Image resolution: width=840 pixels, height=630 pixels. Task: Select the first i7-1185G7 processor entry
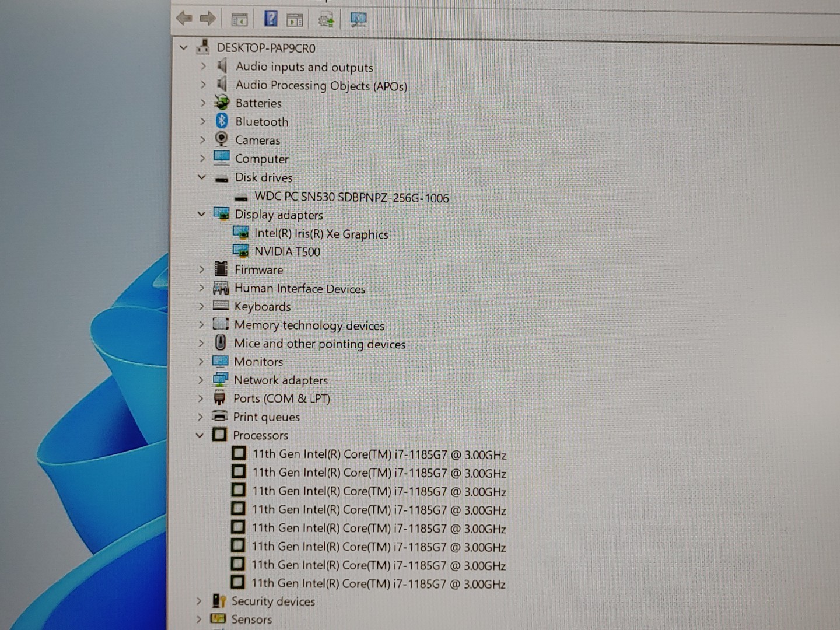coord(379,454)
